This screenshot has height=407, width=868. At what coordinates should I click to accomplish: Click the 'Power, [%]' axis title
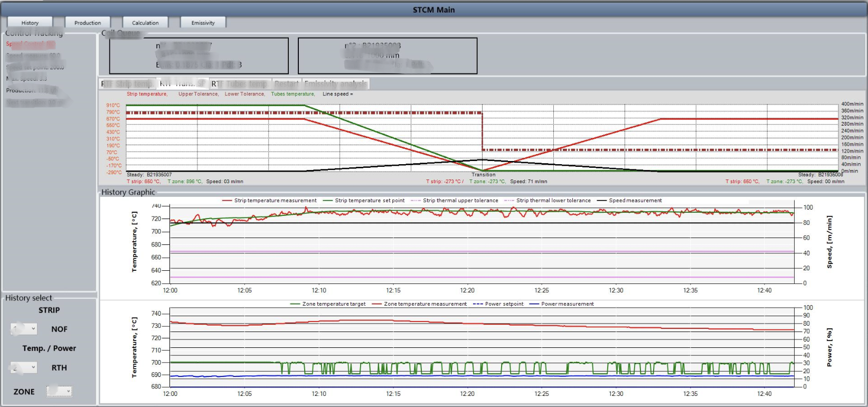click(x=829, y=347)
